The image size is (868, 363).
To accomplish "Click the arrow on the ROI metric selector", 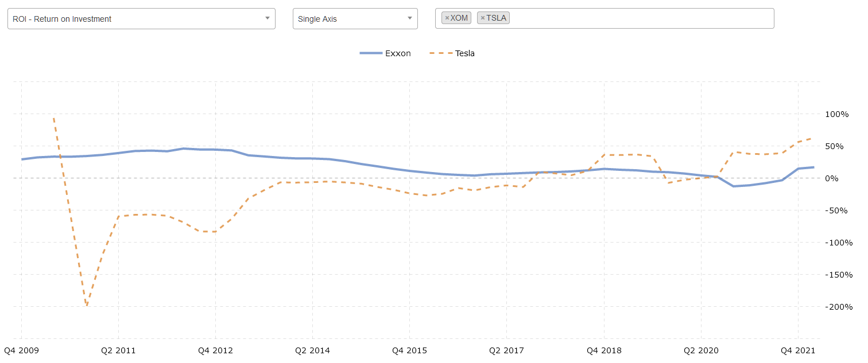I will coord(267,18).
